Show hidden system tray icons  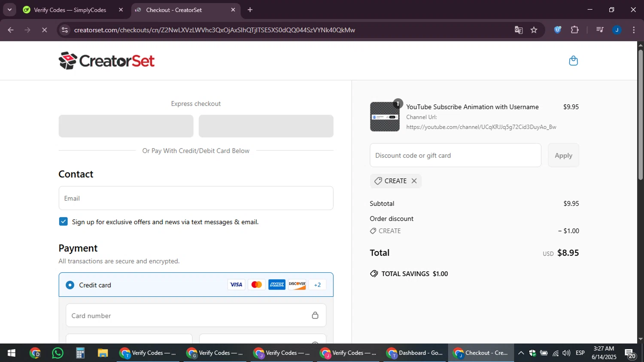coord(521,353)
